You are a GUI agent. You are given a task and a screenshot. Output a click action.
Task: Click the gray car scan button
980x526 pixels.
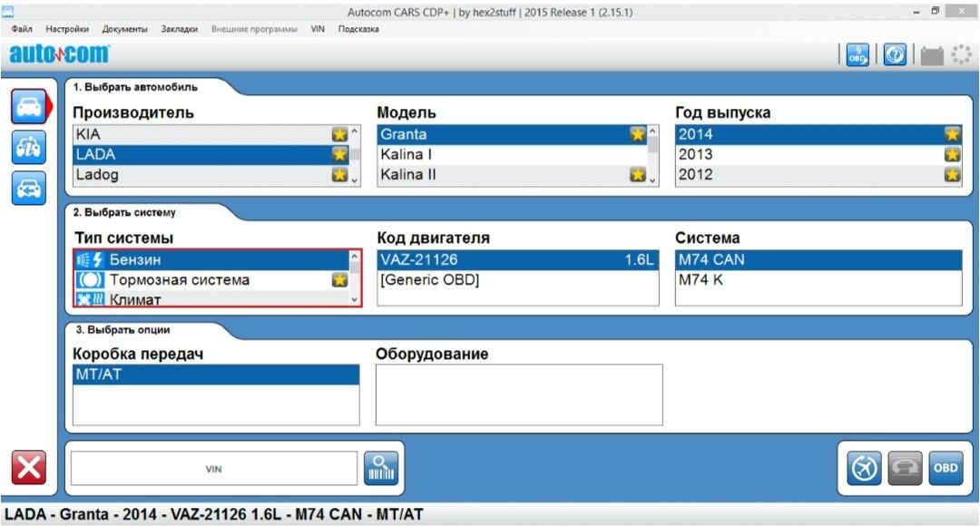[x=905, y=468]
